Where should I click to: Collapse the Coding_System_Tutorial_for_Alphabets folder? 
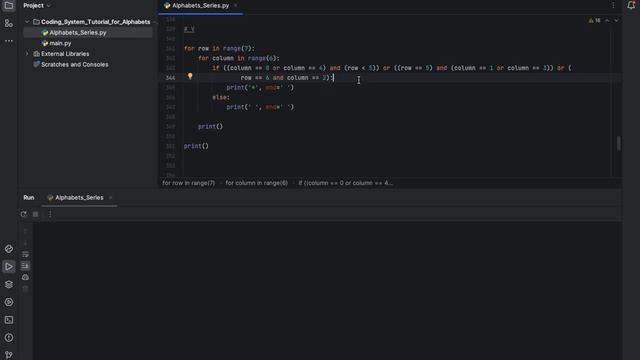(x=27, y=22)
